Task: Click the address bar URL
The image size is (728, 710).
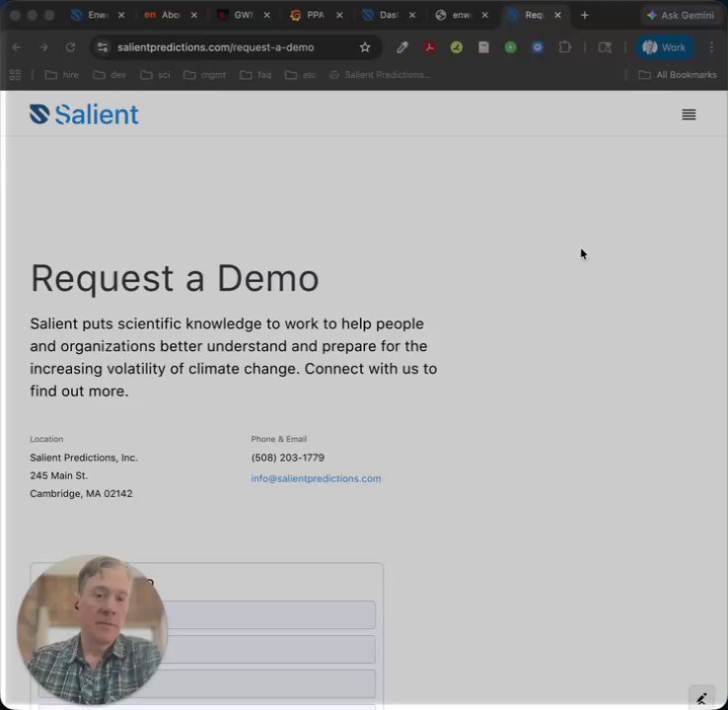Action: 215,47
